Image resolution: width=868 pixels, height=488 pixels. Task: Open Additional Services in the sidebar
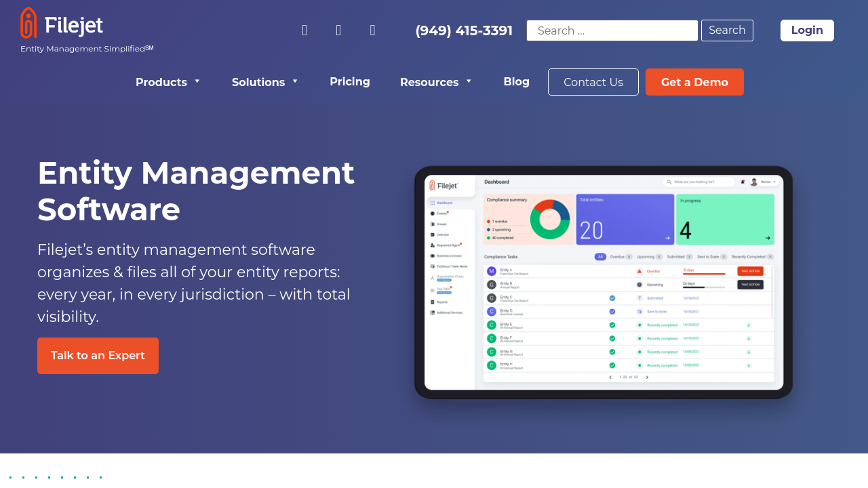click(446, 312)
